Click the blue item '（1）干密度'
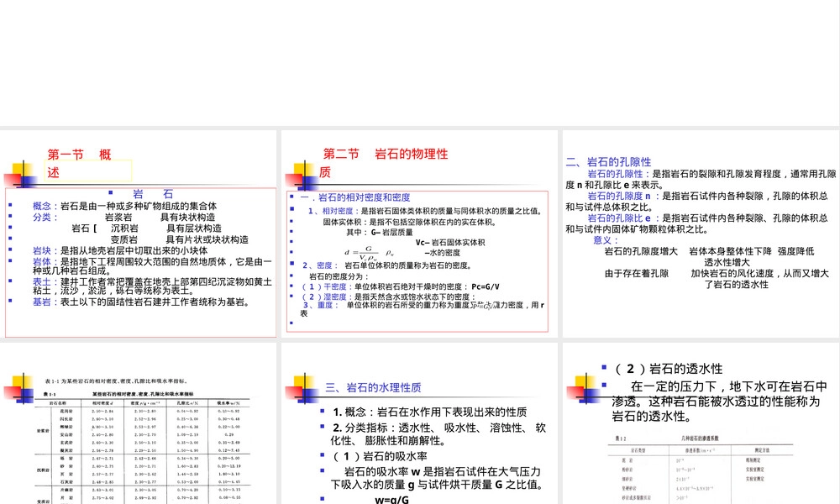This screenshot has height=504, width=840. [324, 286]
